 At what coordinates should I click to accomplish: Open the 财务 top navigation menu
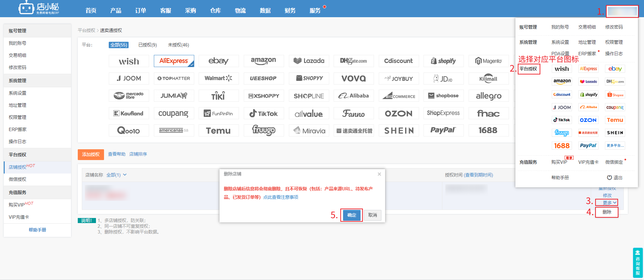tap(290, 10)
